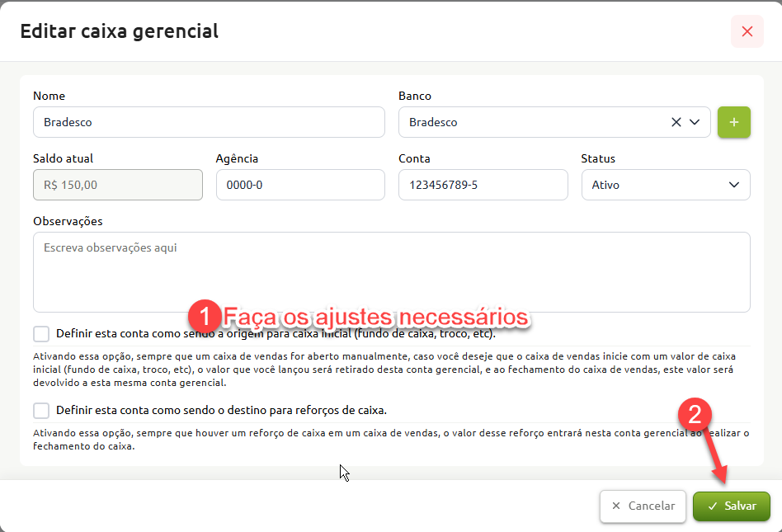782x532 pixels.
Task: Enable checkbox for origem para caixa inicial
Action: coord(41,333)
